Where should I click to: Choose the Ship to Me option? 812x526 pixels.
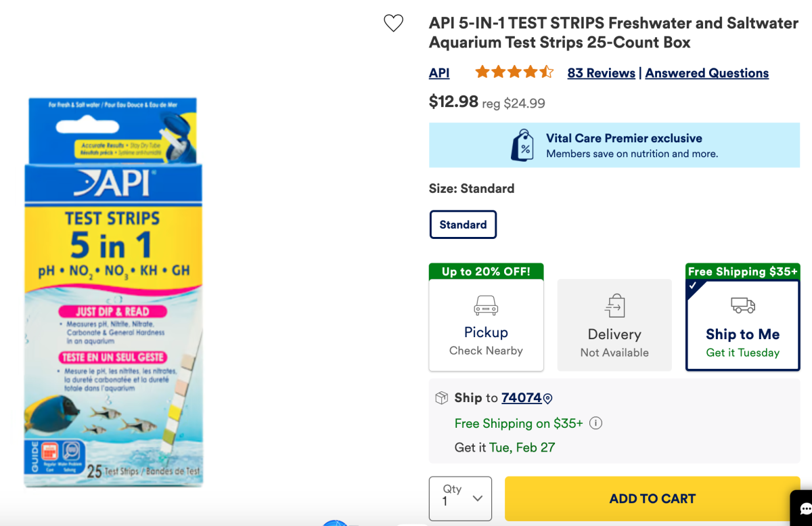pos(743,326)
